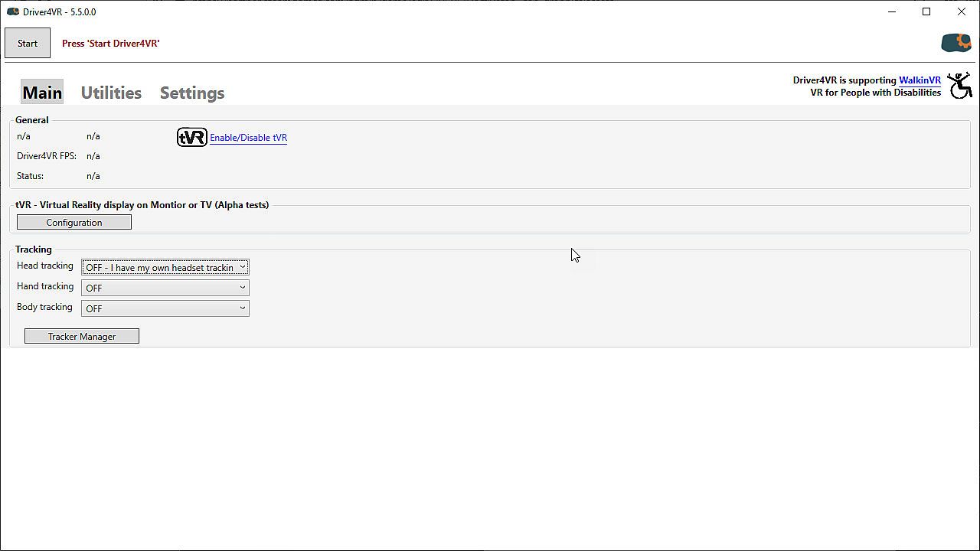Expand the Hand tracking dropdown
This screenshot has width=980, height=551.
coord(165,288)
